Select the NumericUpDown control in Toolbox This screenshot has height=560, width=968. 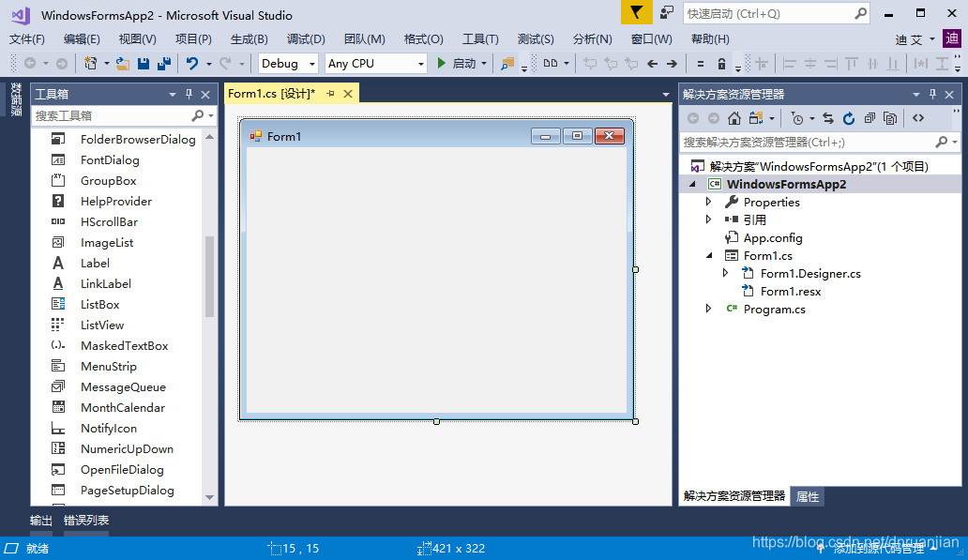pyautogui.click(x=127, y=449)
